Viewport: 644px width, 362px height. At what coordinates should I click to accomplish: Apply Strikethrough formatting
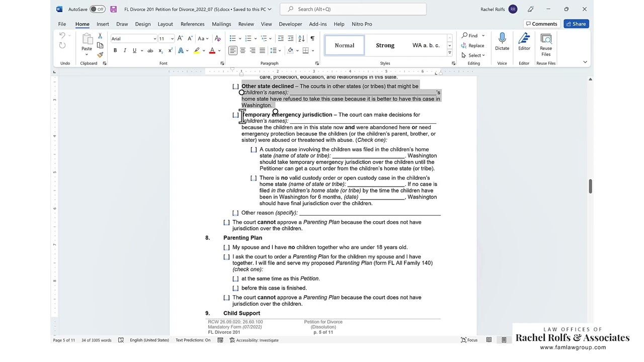pos(150,51)
